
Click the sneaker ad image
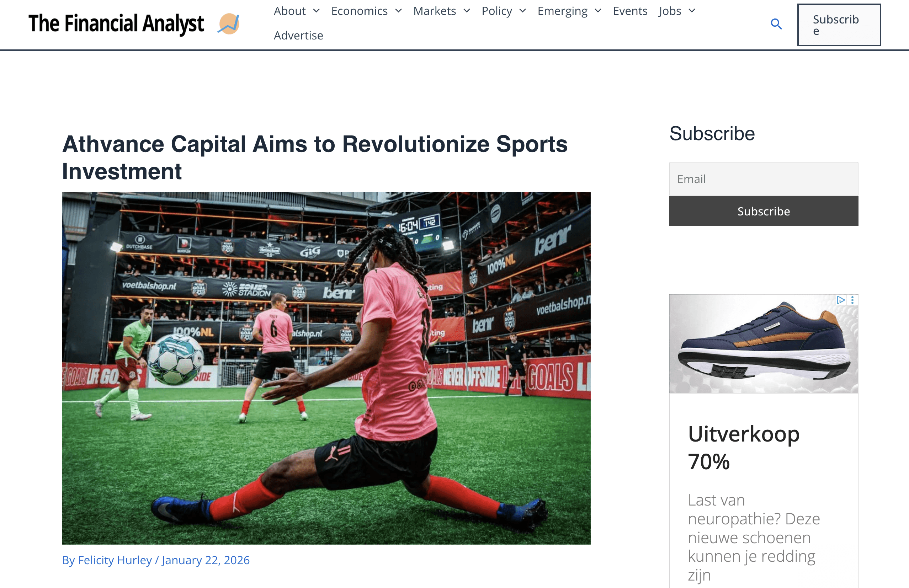[764, 344]
